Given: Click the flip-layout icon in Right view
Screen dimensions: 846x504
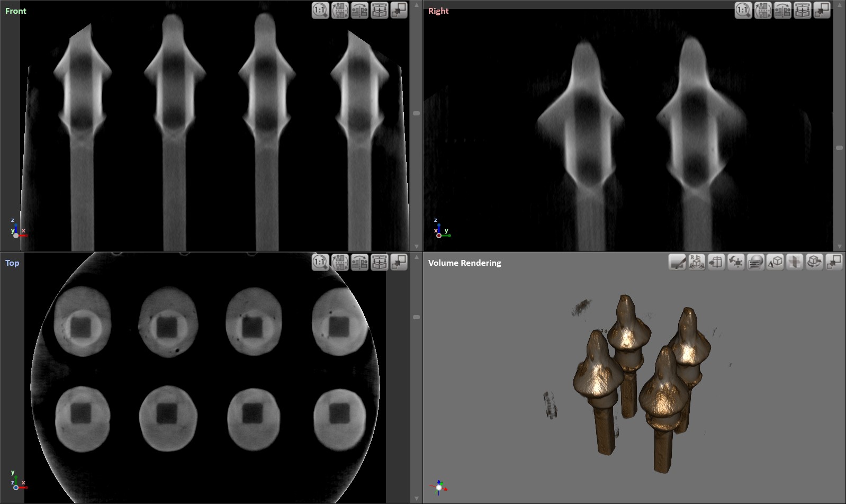Looking at the screenshot, I should coord(782,11).
